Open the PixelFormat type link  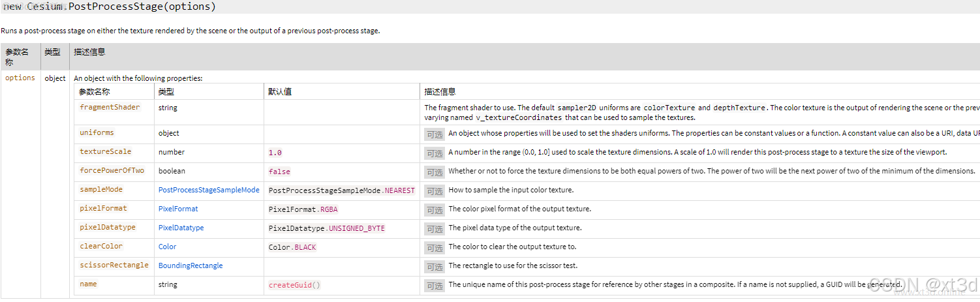[x=178, y=209]
